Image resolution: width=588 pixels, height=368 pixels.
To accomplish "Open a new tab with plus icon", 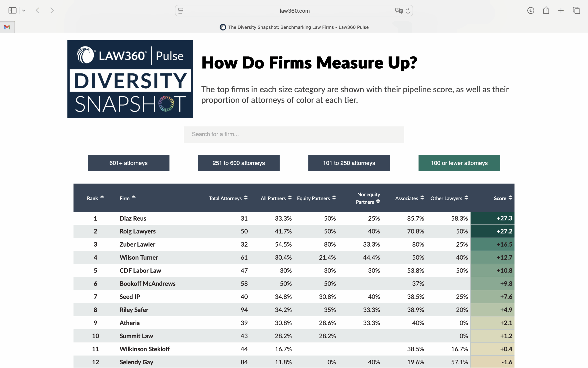I will coord(561,11).
